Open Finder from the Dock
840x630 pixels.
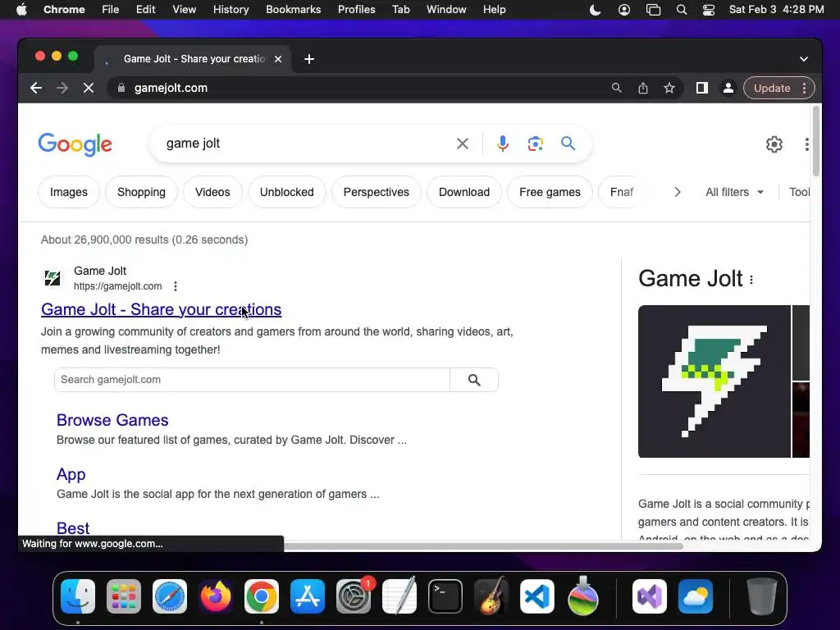(78, 596)
